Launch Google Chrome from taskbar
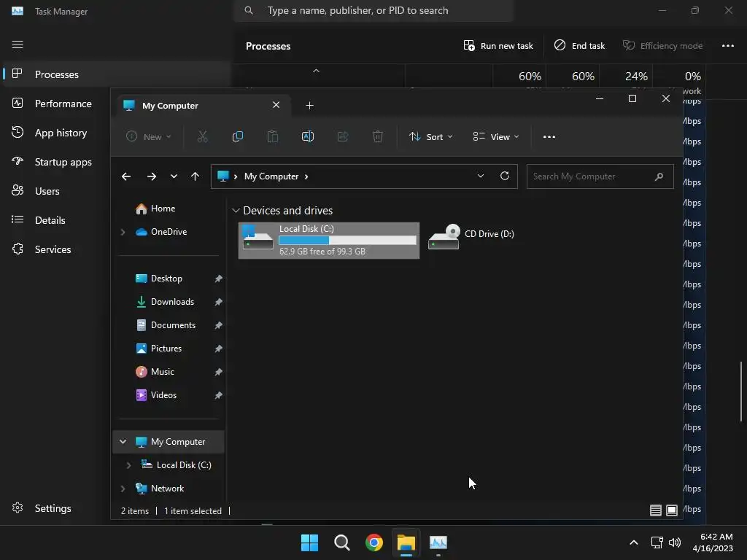Screen dimensions: 747x560 pyautogui.click(x=374, y=542)
